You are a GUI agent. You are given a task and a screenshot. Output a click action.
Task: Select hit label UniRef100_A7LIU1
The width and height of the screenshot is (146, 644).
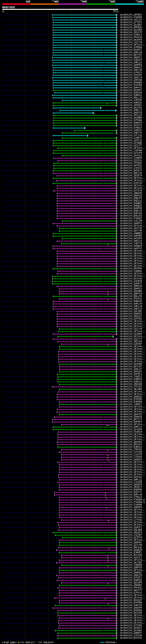[131, 135]
